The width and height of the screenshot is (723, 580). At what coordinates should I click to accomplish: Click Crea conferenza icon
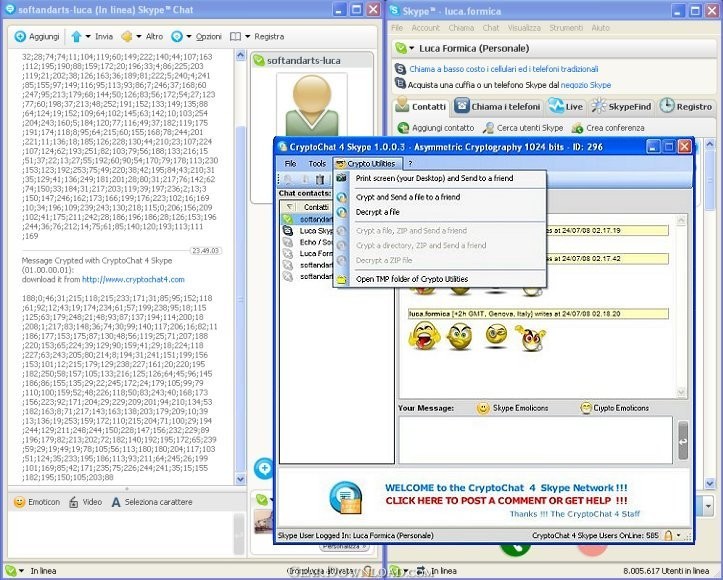coord(577,128)
